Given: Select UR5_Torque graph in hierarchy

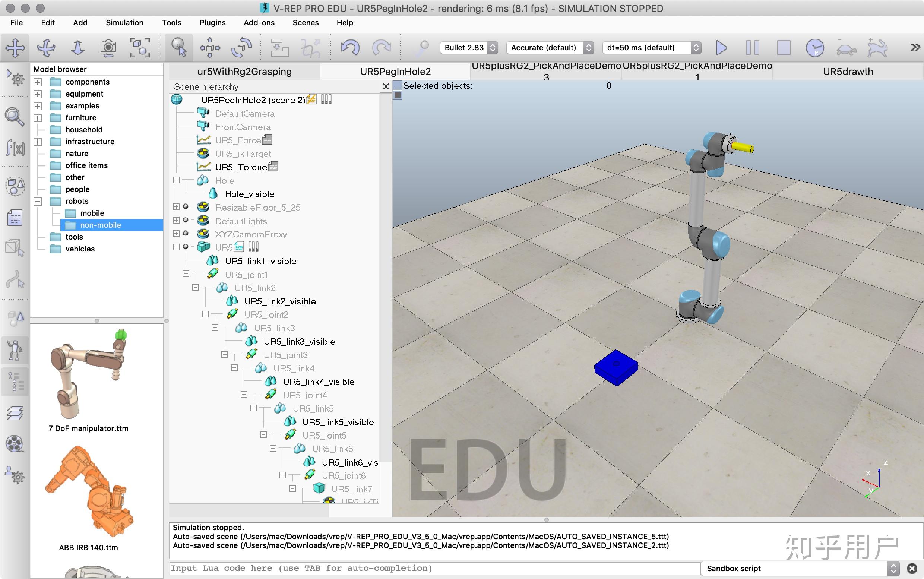Looking at the screenshot, I should point(240,167).
